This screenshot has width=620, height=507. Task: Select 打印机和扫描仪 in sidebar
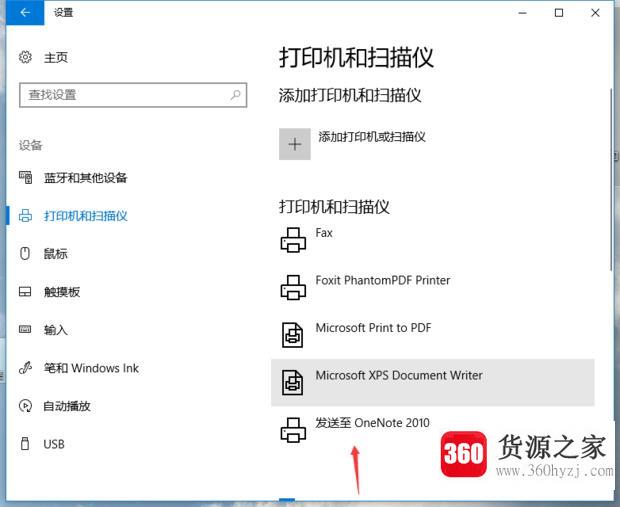click(85, 216)
